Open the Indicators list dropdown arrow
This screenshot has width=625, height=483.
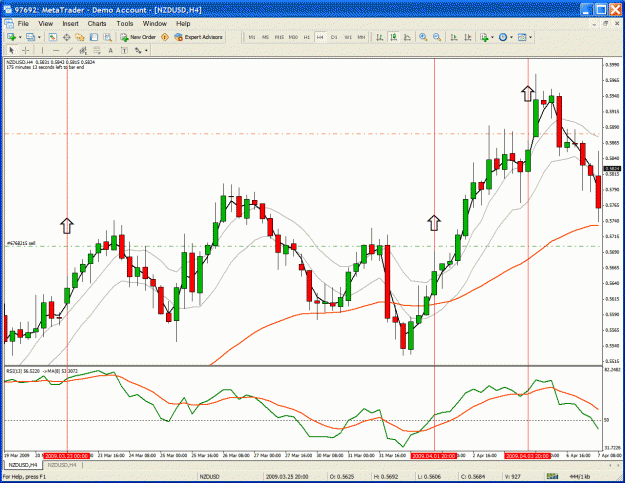point(493,37)
